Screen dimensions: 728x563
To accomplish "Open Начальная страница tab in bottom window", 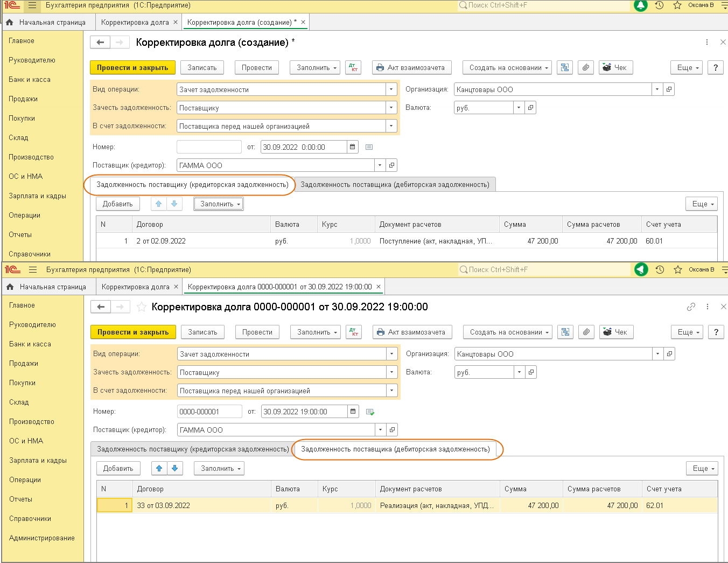I will pyautogui.click(x=53, y=287).
